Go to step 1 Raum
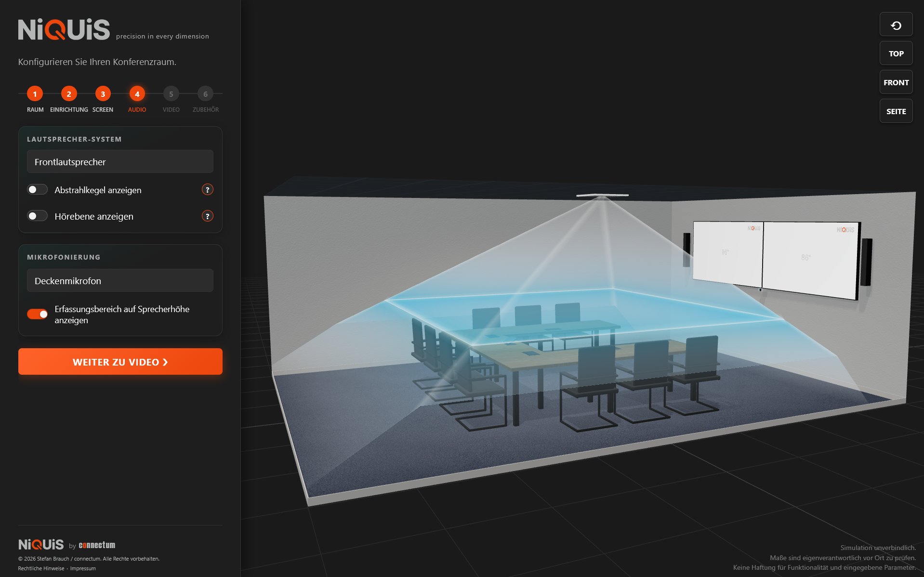 tap(35, 94)
